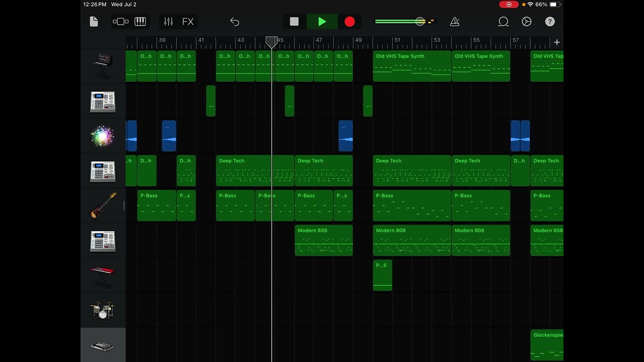
Task: Select the first drum machine track icon
Action: click(103, 101)
